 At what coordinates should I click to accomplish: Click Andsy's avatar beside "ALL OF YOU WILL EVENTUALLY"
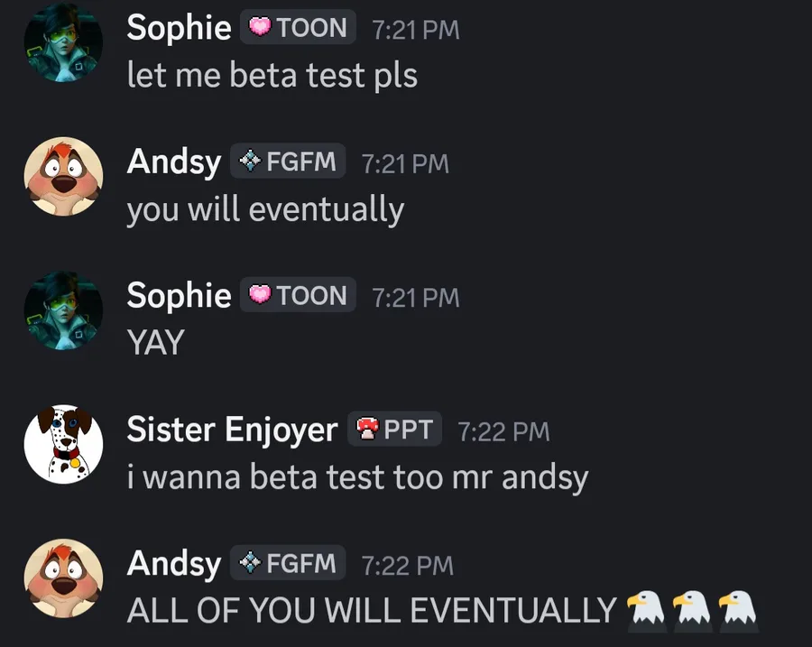point(63,578)
